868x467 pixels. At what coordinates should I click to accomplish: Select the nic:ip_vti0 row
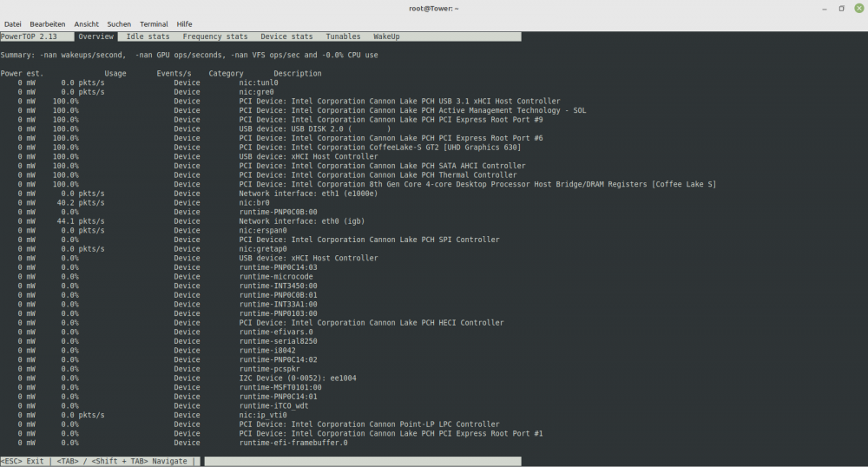[152, 414]
